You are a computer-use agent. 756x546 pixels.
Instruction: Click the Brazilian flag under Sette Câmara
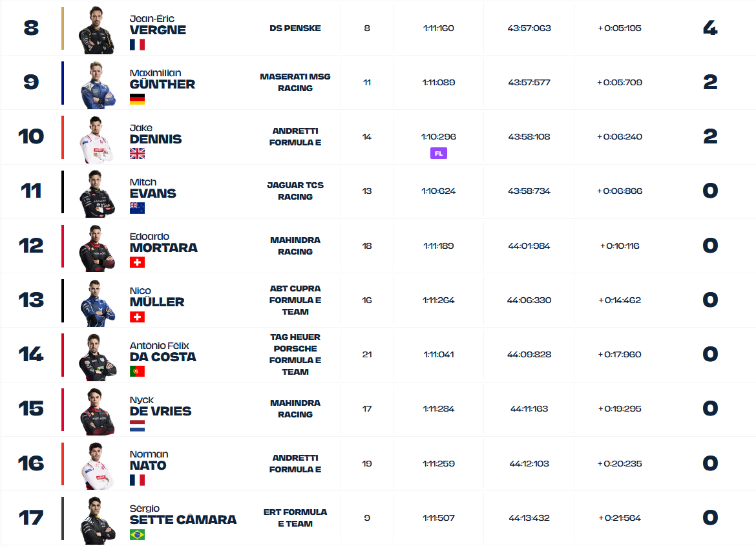click(x=137, y=535)
